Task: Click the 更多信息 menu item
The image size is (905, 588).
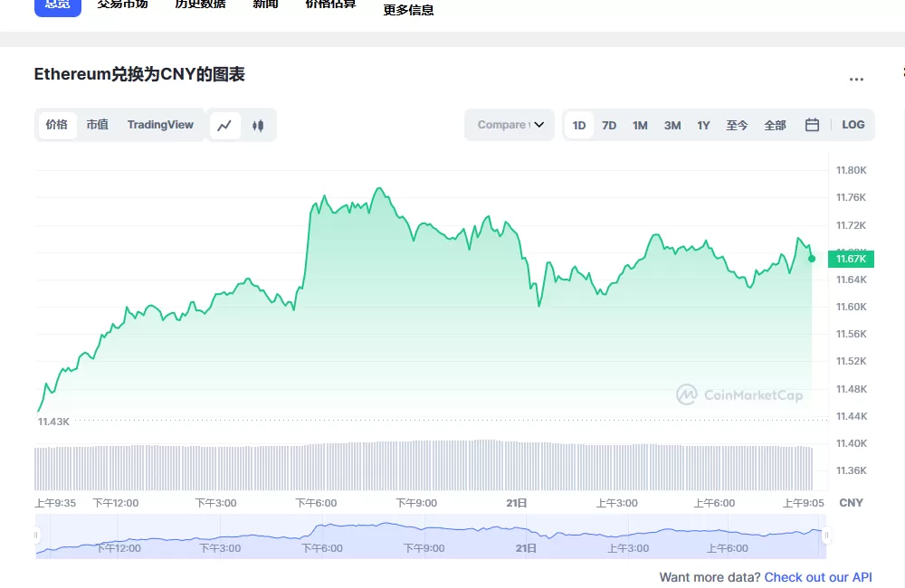Action: (407, 11)
